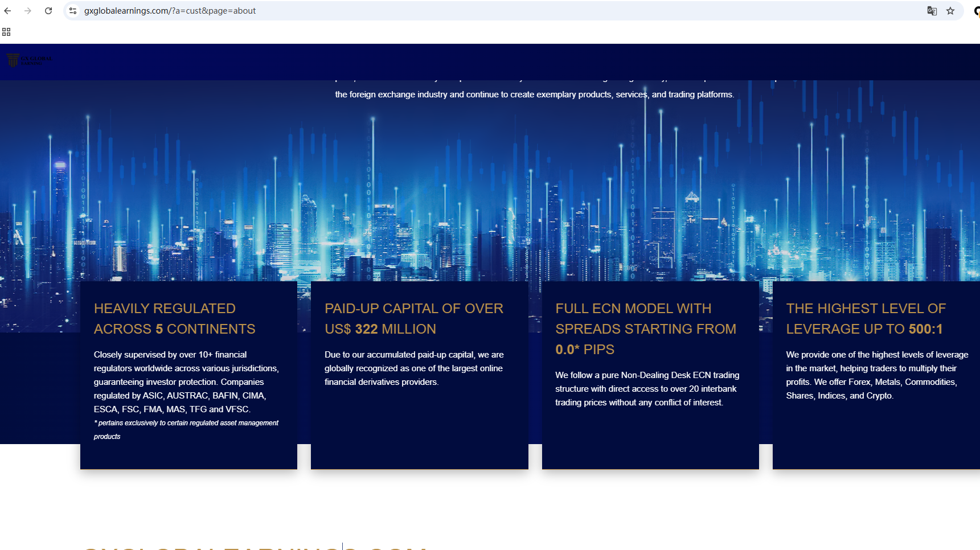The height and width of the screenshot is (550, 980).
Task: Click the '*pertains exclusively to certain regulated' footnote
Action: click(186, 430)
